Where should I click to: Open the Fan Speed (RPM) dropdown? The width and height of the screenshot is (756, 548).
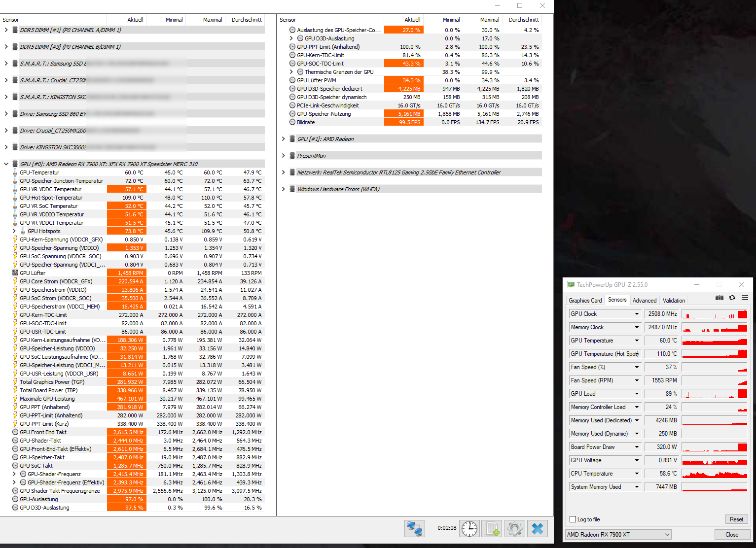tap(637, 380)
